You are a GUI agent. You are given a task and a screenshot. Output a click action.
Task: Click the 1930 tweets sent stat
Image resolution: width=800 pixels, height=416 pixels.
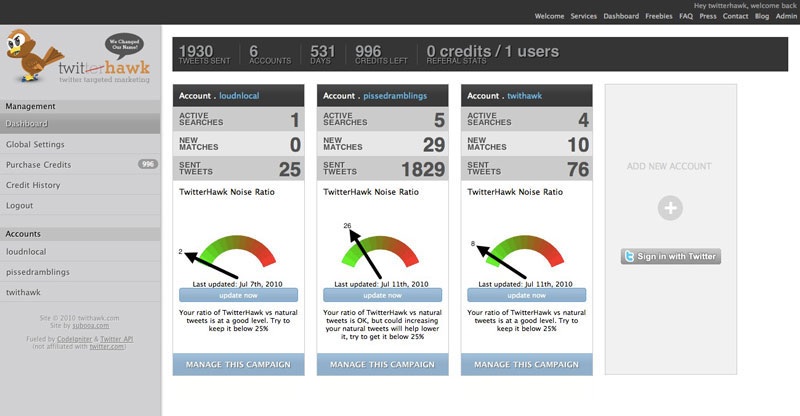point(204,54)
